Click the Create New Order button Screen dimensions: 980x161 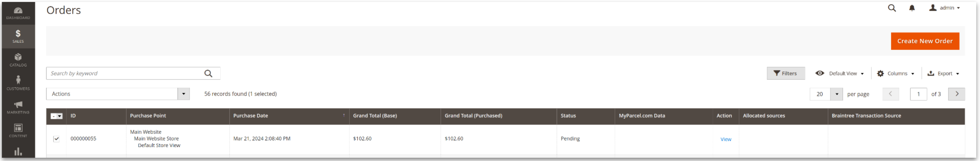click(924, 41)
